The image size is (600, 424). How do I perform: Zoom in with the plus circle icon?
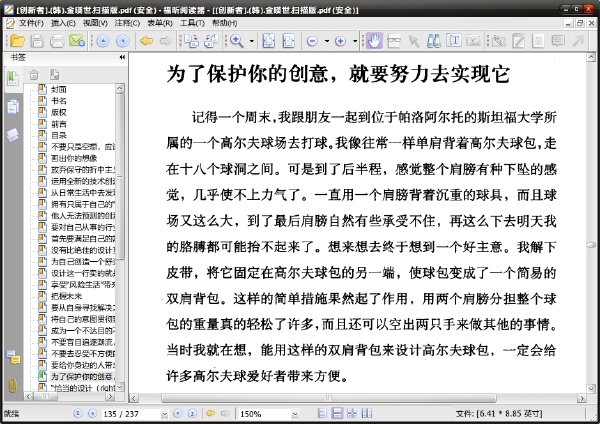tap(340, 41)
